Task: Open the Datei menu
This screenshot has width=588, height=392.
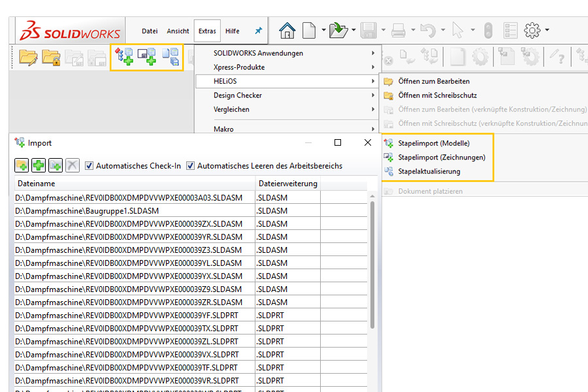Action: (150, 31)
